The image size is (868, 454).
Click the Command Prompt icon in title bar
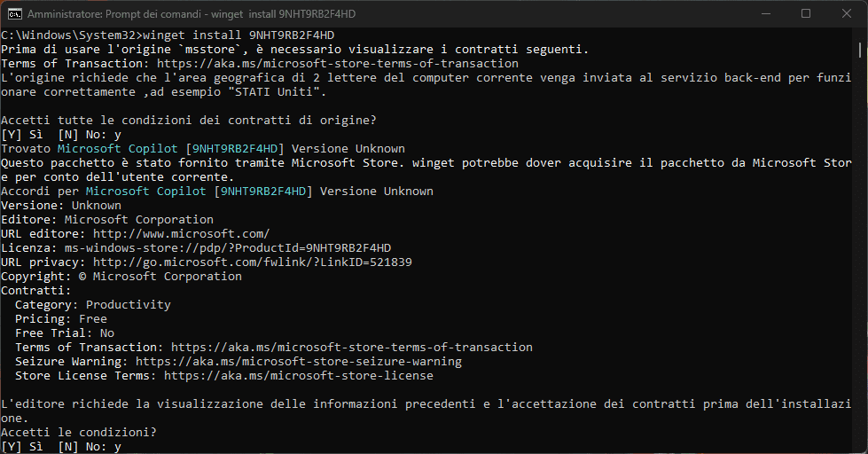pyautogui.click(x=15, y=14)
